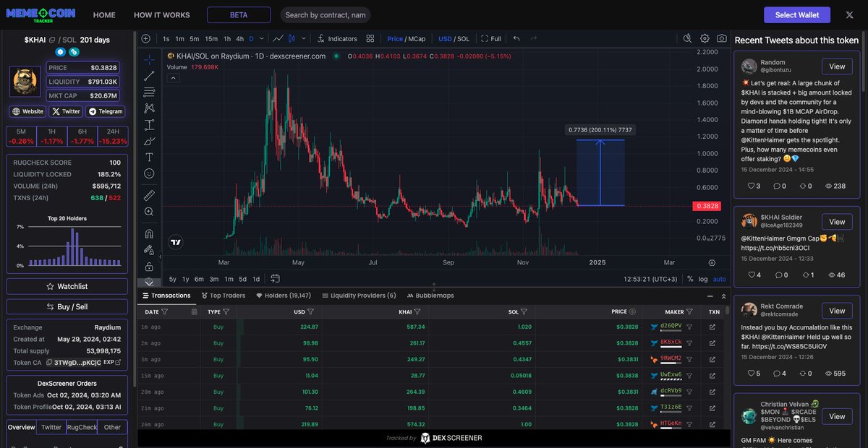The height and width of the screenshot is (448, 868).
Task: Expand chart type dropdown arrow
Action: (304, 39)
